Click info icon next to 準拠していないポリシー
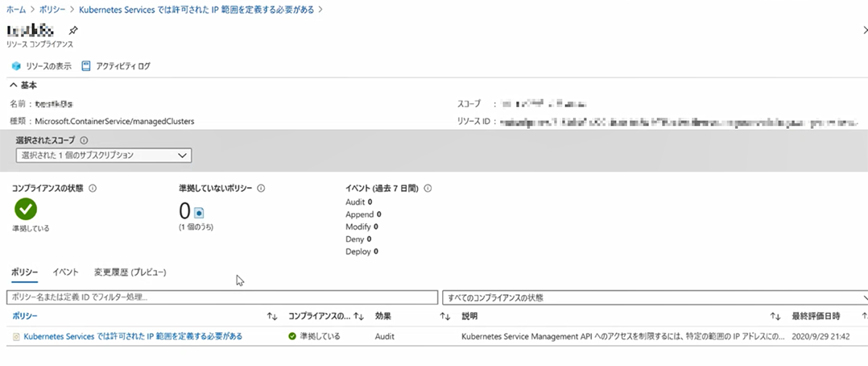This screenshot has width=868, height=366. 261,189
